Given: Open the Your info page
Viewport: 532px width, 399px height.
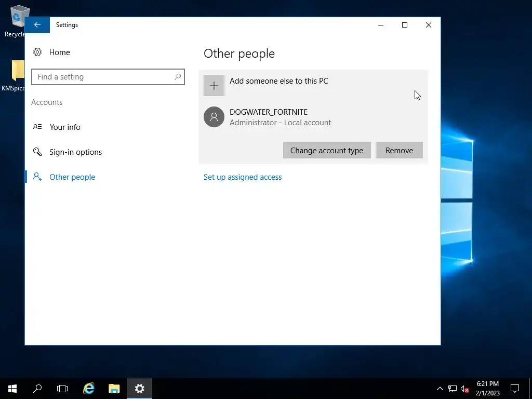Looking at the screenshot, I should click(65, 127).
